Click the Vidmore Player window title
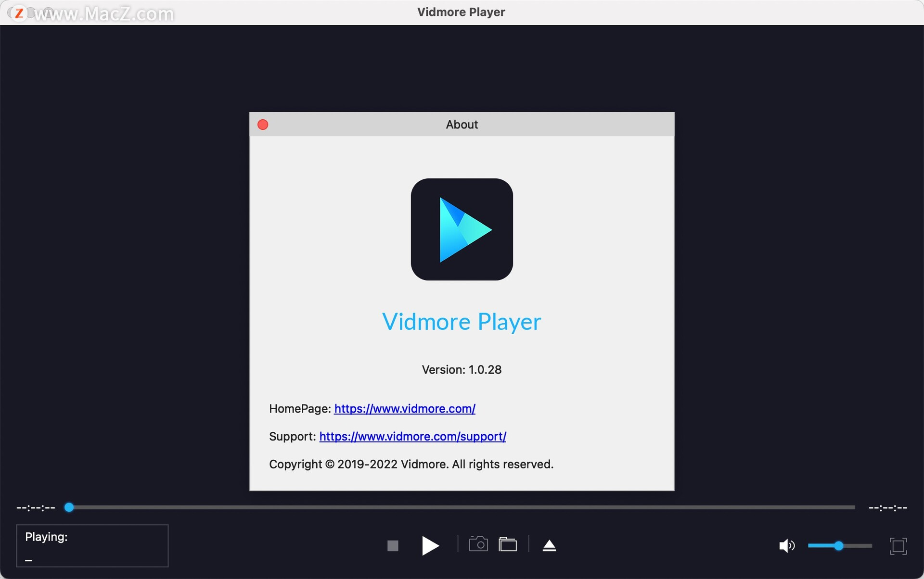Screen dimensions: 924x579 pos(461,13)
